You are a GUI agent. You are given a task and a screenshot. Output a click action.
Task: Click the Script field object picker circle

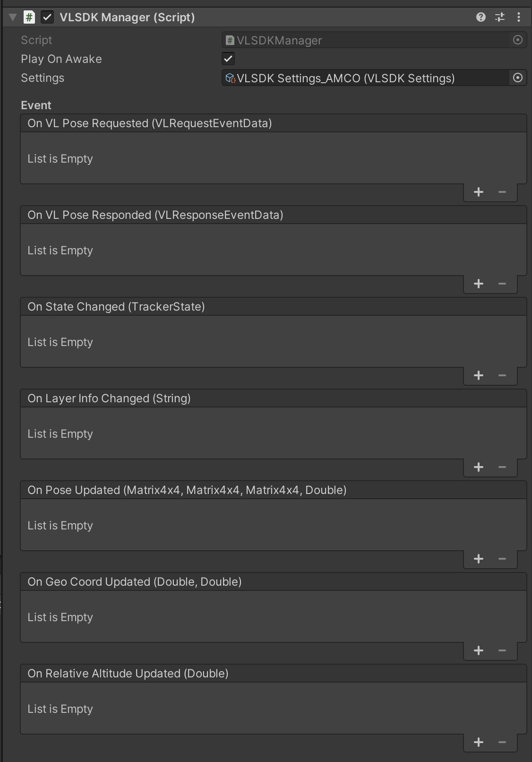(x=518, y=40)
